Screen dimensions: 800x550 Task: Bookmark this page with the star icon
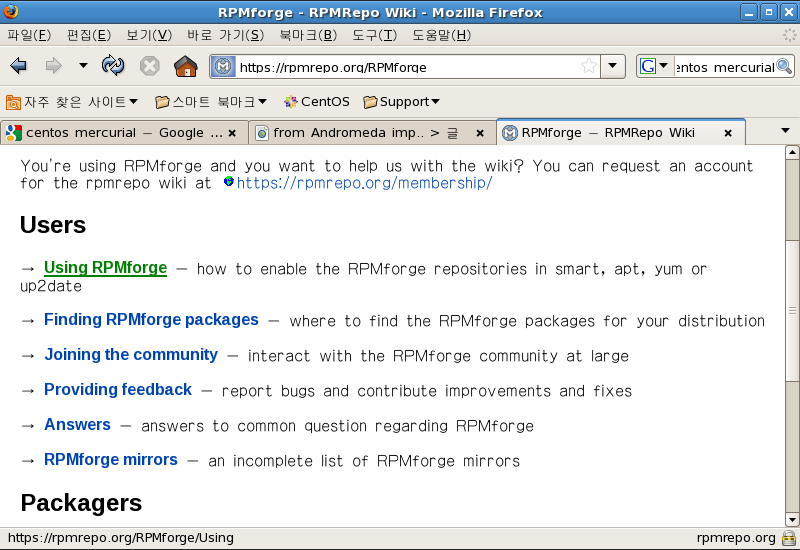588,66
